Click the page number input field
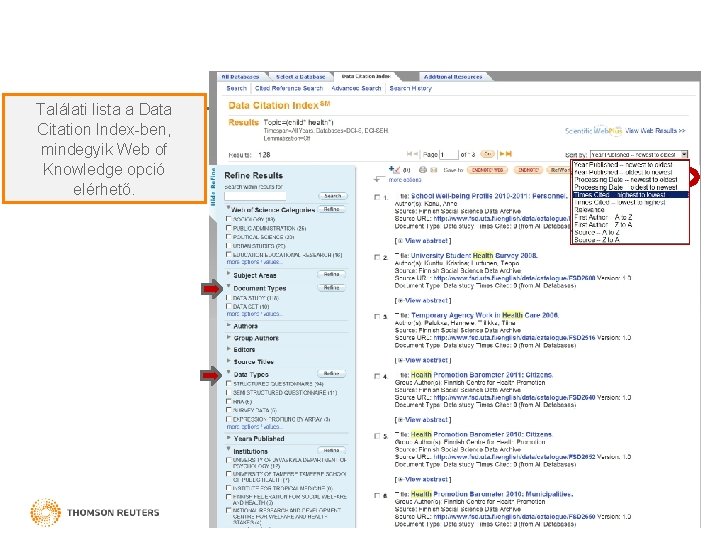The image size is (720, 540). tap(449, 155)
